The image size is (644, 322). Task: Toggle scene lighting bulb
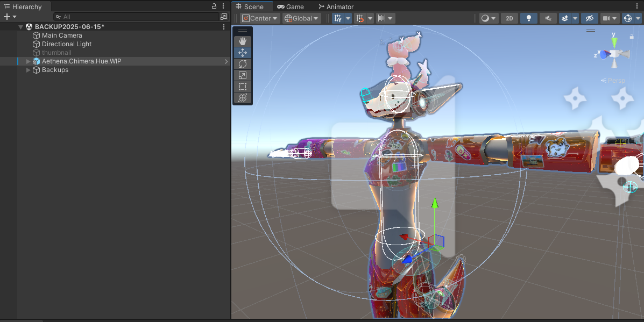[x=528, y=18]
